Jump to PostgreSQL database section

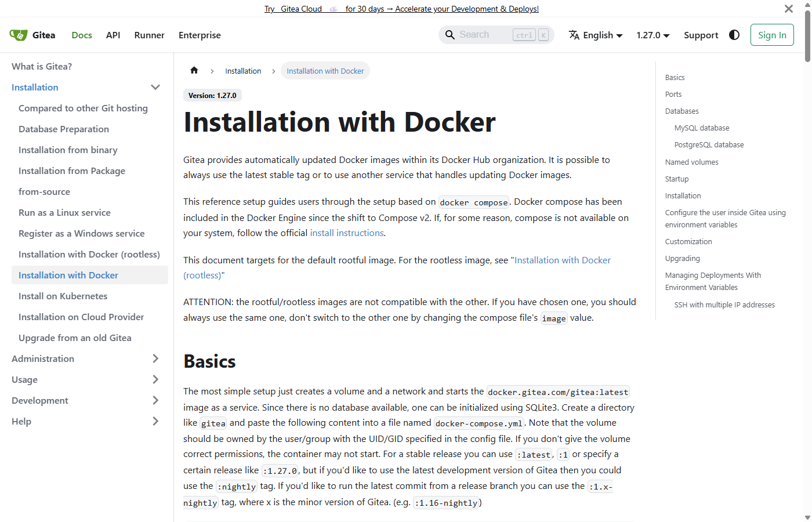pyautogui.click(x=709, y=144)
